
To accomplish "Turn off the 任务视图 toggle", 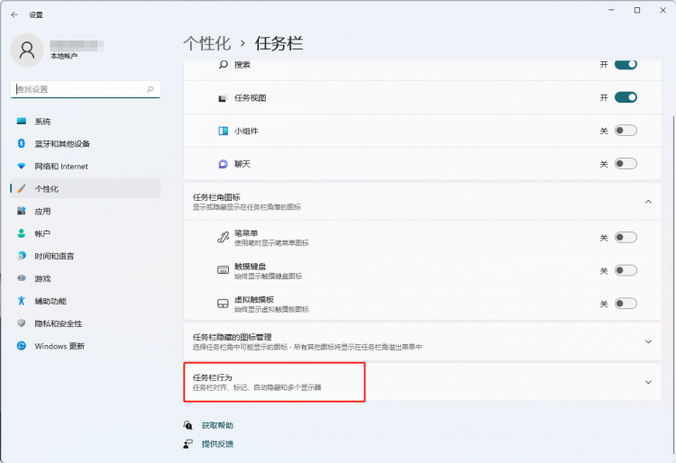I will coord(626,97).
